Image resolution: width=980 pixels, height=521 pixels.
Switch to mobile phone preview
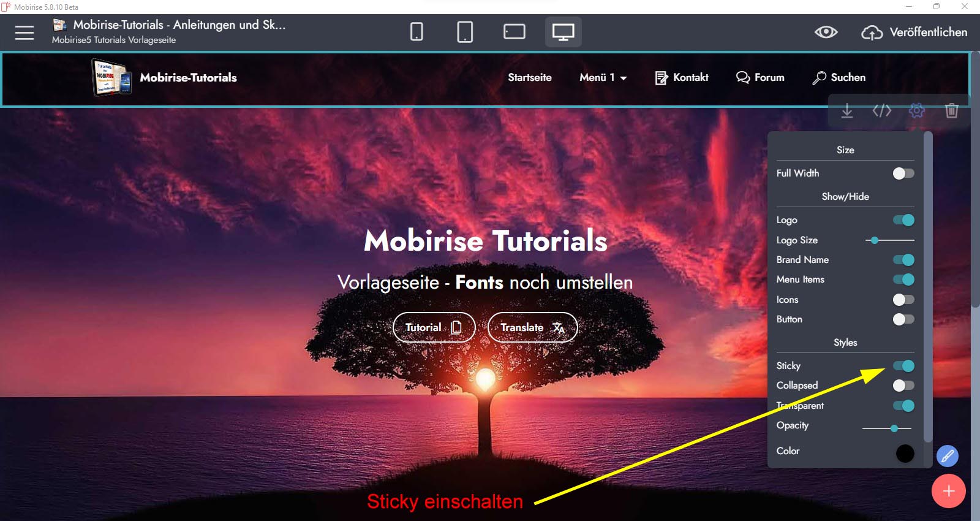point(417,32)
